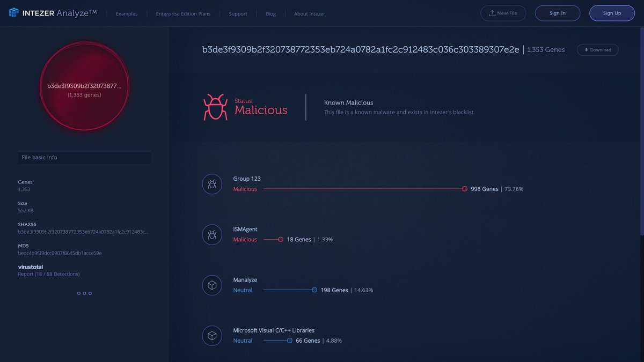
Task: Click the three dots below virustotal
Action: click(84, 293)
